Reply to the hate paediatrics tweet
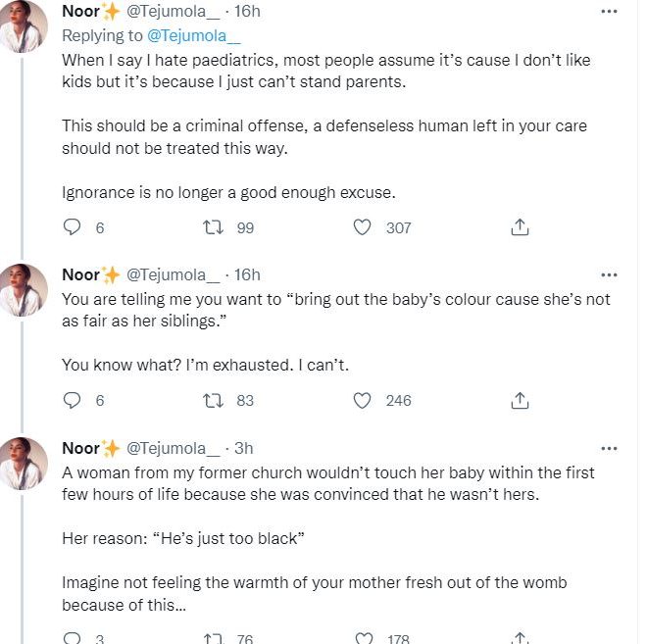The image size is (647, 644). (x=72, y=227)
